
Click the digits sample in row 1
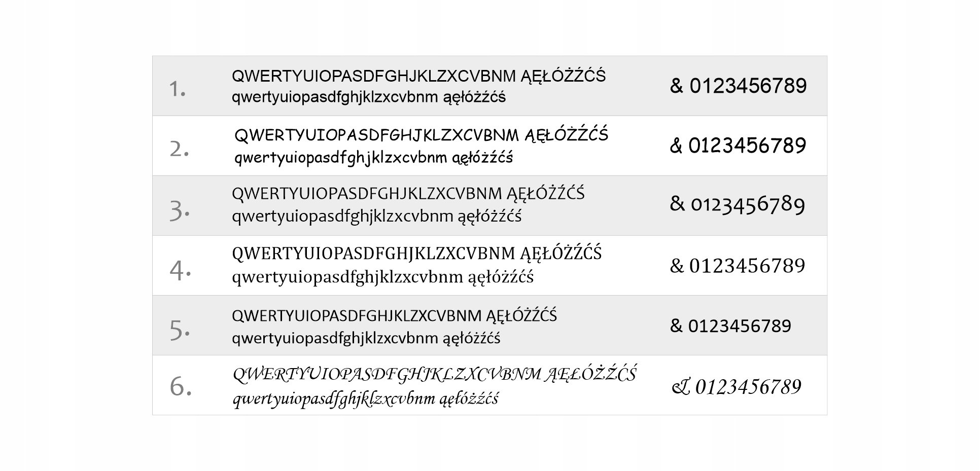pos(748,86)
